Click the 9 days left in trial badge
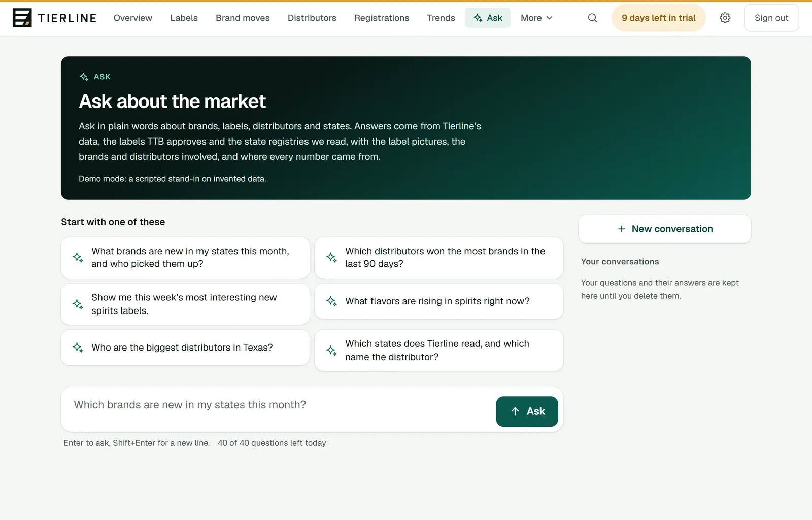This screenshot has height=520, width=812. (x=659, y=18)
